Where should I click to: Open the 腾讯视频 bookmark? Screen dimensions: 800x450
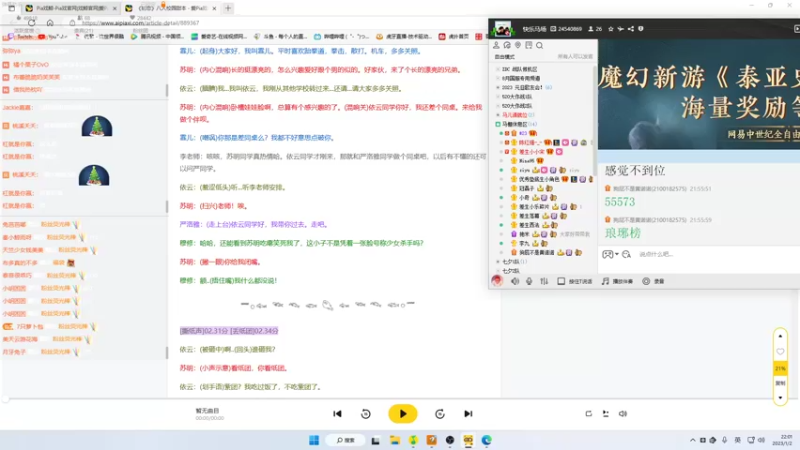point(157,37)
